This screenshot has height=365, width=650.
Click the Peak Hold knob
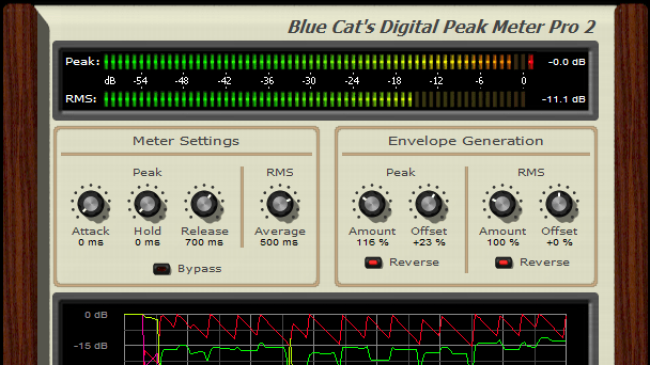(x=147, y=204)
